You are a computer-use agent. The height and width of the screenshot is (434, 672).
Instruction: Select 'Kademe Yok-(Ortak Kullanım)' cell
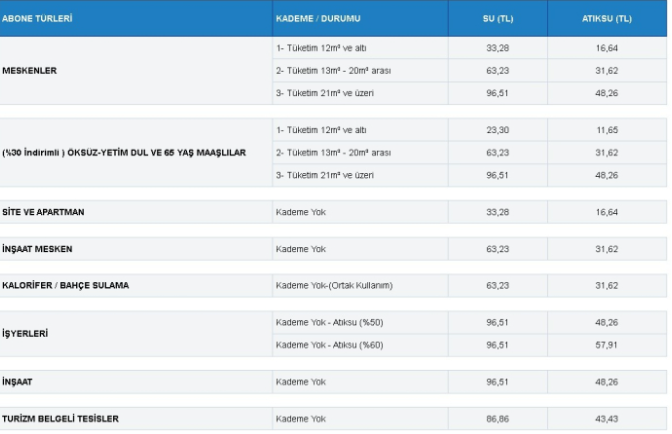pyautogui.click(x=334, y=286)
